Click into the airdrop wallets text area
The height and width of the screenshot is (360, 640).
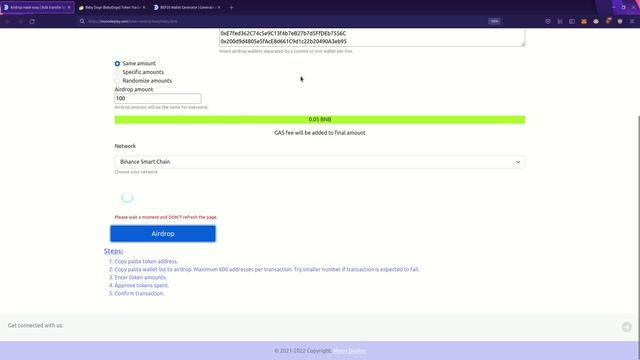[372, 37]
